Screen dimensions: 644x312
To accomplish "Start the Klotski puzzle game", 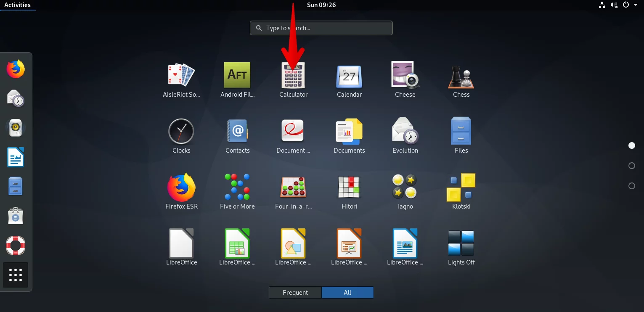I will coord(461,187).
